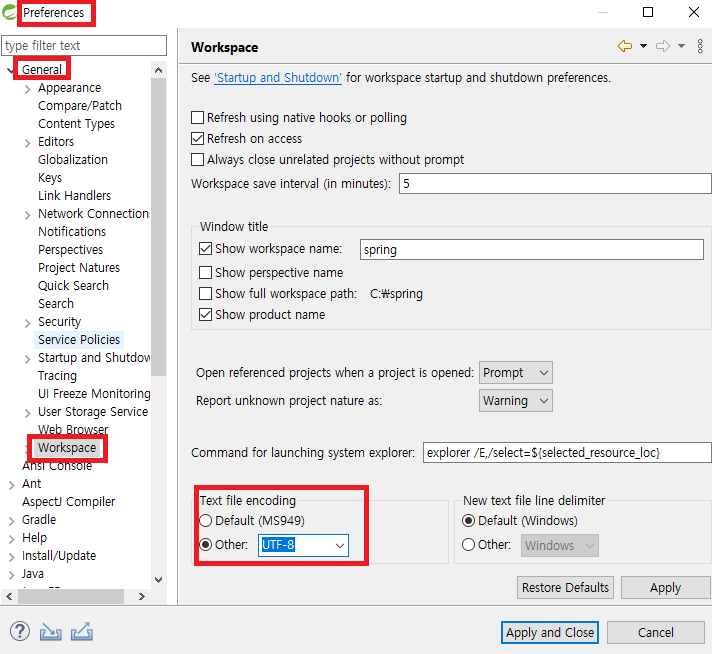Viewport: 712px width, 654px height.
Task: Uncheck Refresh on access
Action: click(198, 139)
